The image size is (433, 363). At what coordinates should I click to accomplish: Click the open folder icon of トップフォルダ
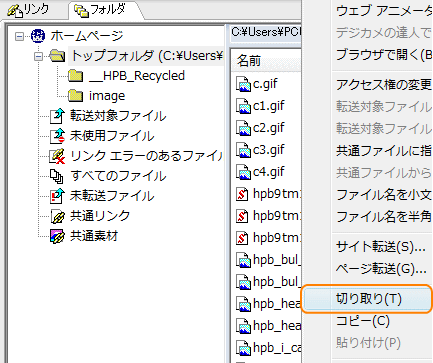tap(57, 56)
